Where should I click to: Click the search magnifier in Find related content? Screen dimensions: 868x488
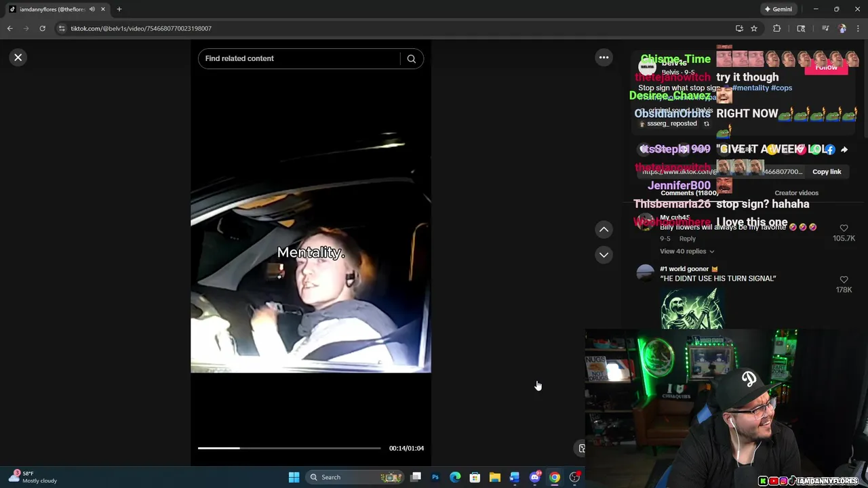click(411, 59)
